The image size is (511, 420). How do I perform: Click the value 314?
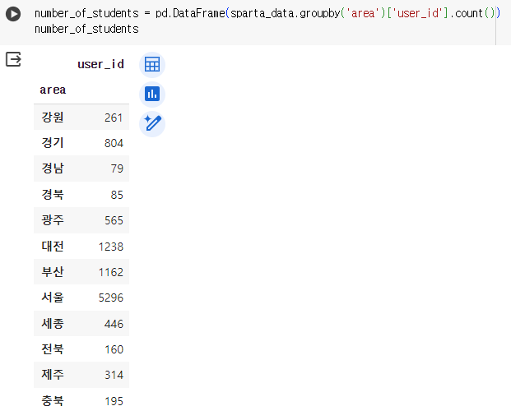(114, 375)
